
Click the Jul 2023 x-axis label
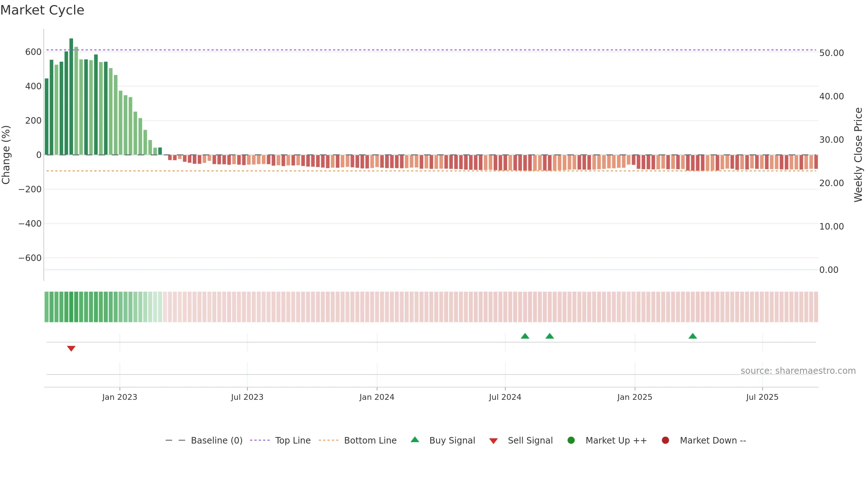click(x=247, y=397)
